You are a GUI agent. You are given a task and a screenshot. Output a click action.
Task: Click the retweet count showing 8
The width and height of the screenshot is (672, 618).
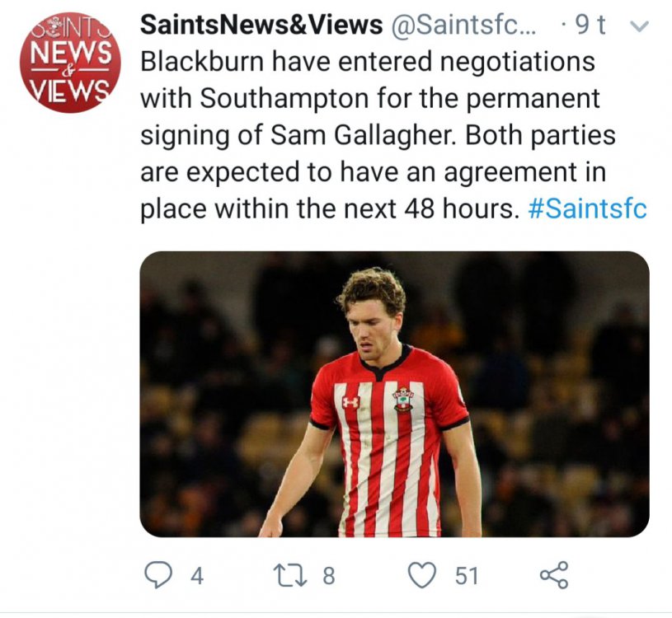(328, 576)
